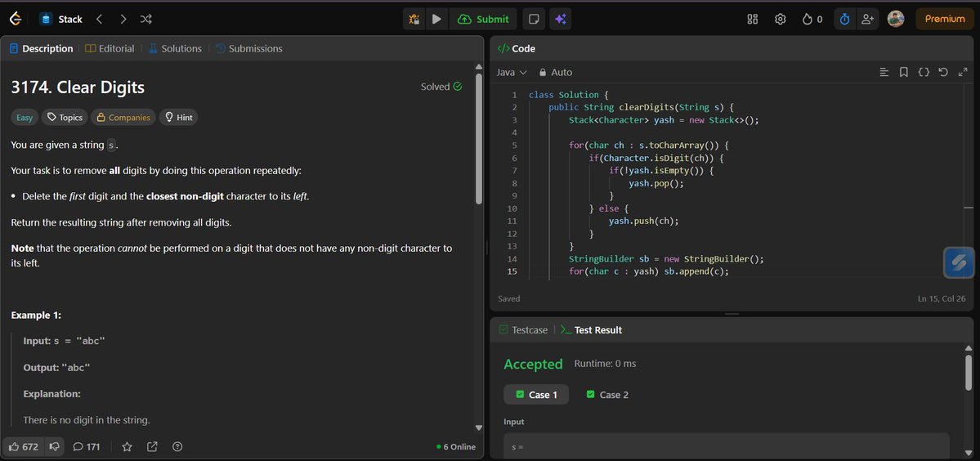This screenshot has height=461, width=980.
Task: Open the user profile avatar
Action: [x=896, y=19]
